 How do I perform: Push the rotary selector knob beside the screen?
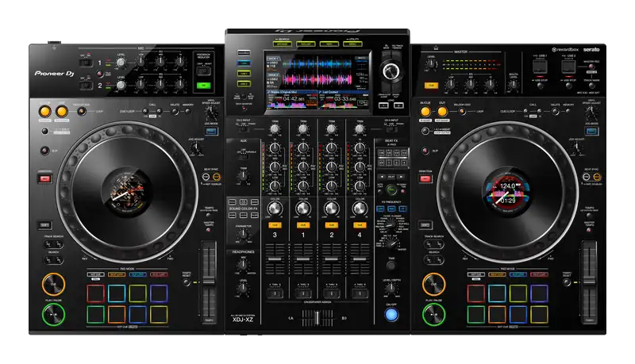391,71
